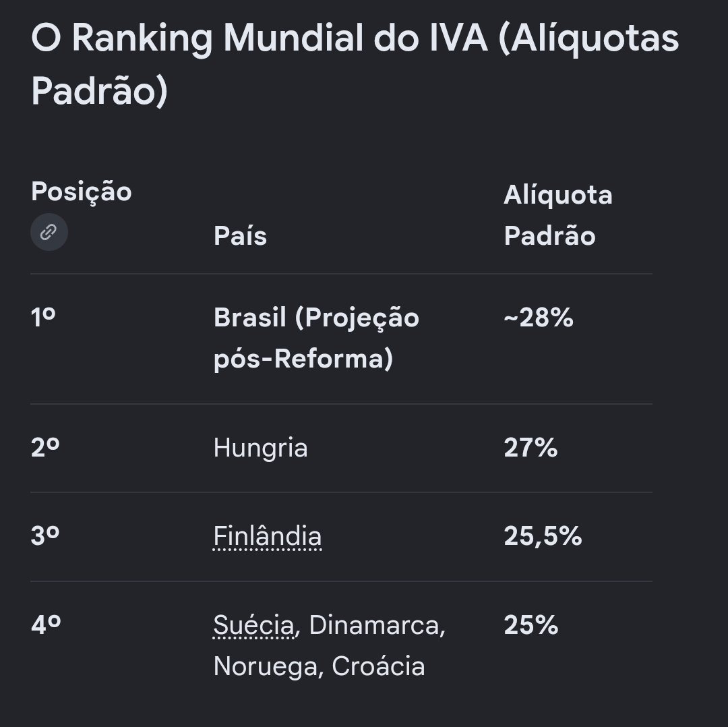
Task: Click the 27% rate value
Action: 530,448
